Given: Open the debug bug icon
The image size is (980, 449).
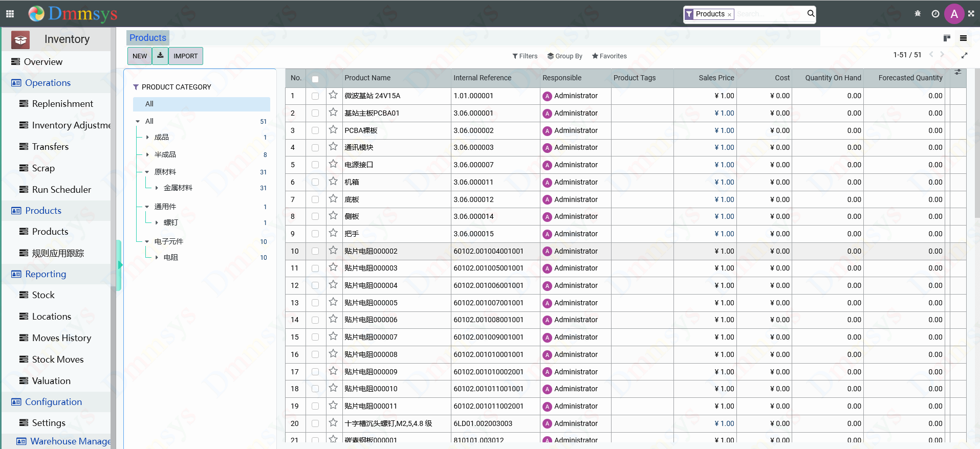Looking at the screenshot, I should 918,14.
